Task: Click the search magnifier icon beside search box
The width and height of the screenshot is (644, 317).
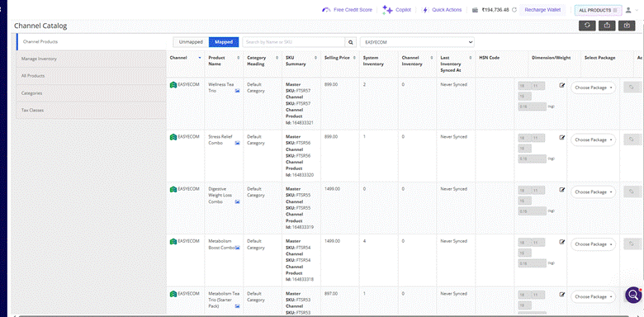Action: pos(351,42)
